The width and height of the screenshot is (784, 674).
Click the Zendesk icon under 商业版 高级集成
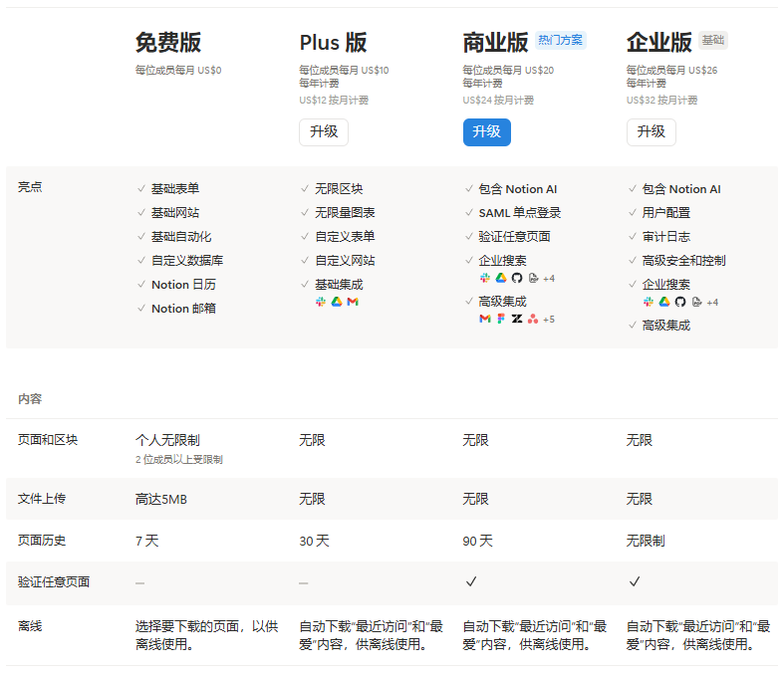tap(517, 319)
